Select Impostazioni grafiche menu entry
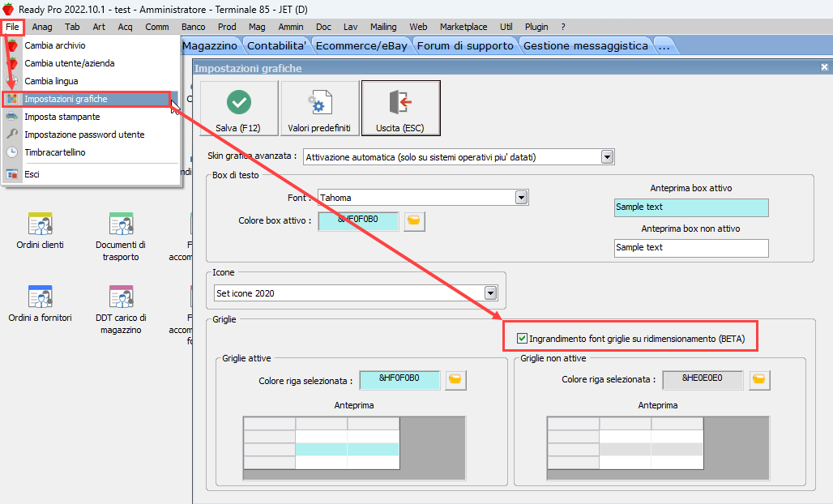Screen dimensions: 833x504 92,99
